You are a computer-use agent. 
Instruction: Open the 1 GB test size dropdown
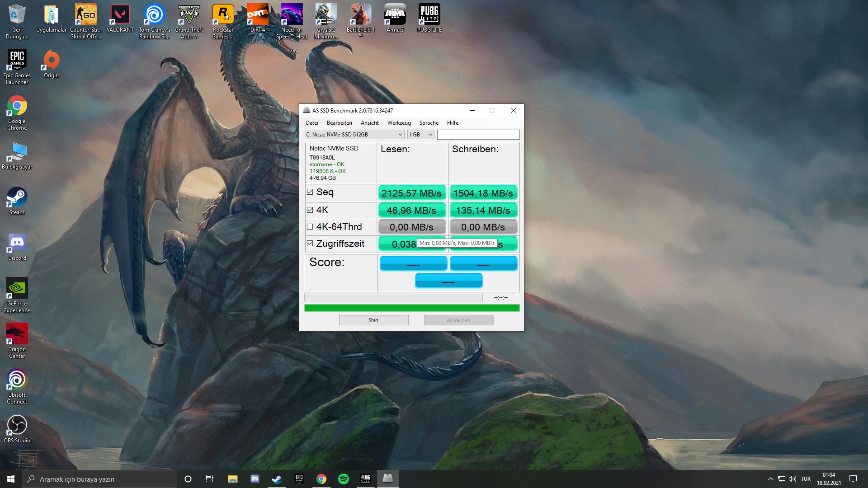421,135
